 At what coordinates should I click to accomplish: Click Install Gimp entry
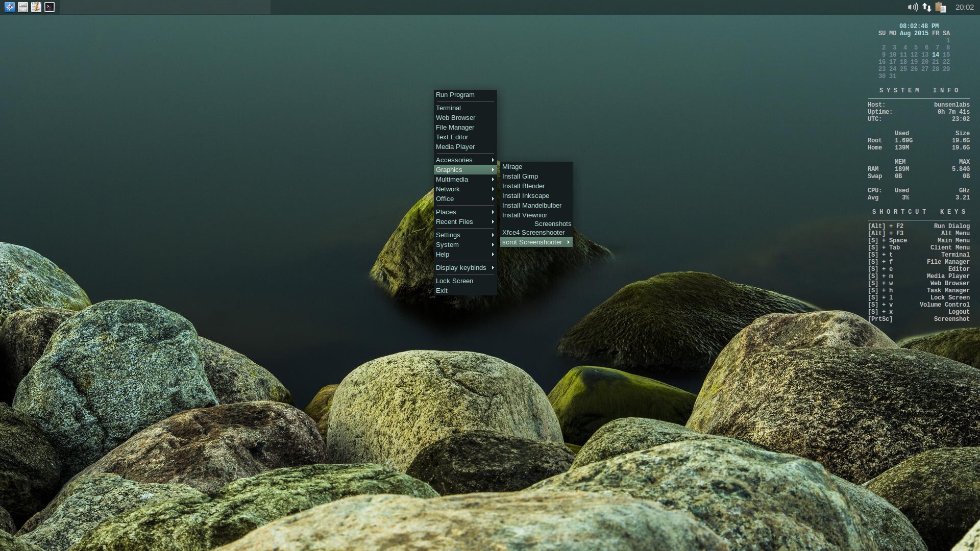pos(536,177)
